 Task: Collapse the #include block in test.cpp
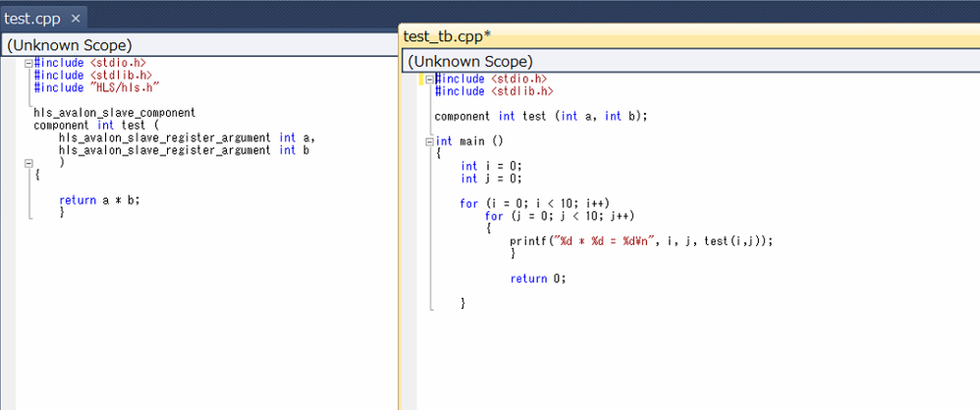[28, 63]
